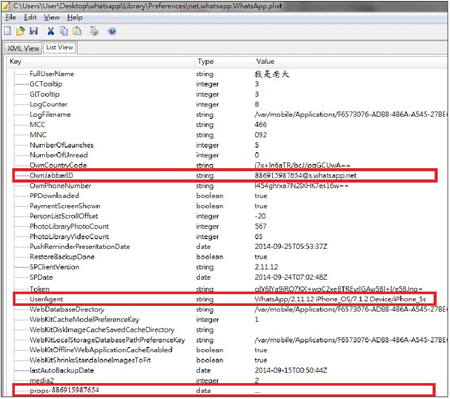The image size is (450, 399).
Task: Click the value 2014-09-15T00:50:44Z
Action: coord(291,370)
